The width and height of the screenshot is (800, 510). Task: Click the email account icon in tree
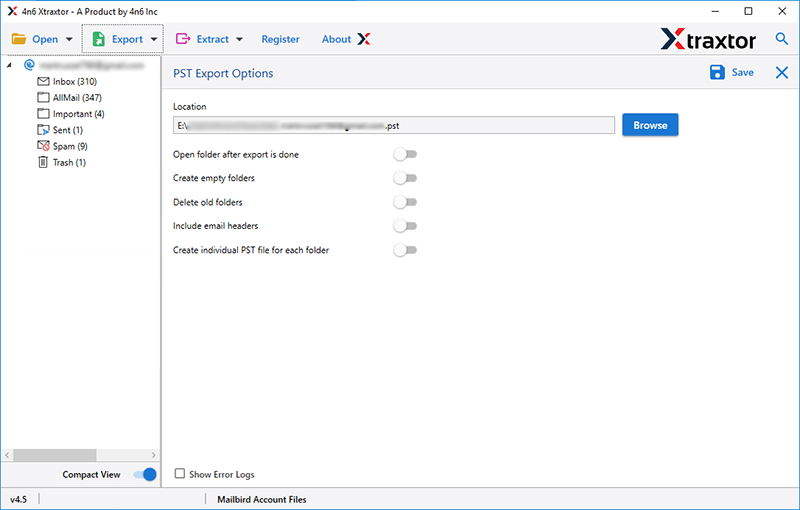(30, 65)
